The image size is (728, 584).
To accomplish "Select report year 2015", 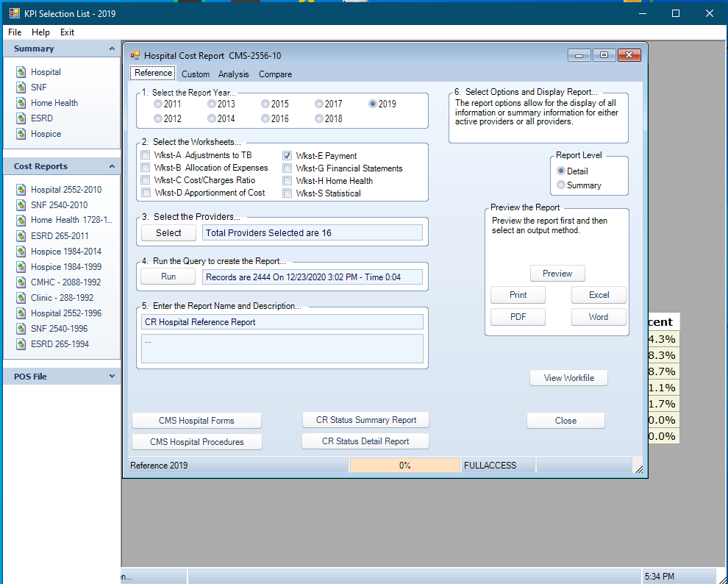I will [x=265, y=104].
